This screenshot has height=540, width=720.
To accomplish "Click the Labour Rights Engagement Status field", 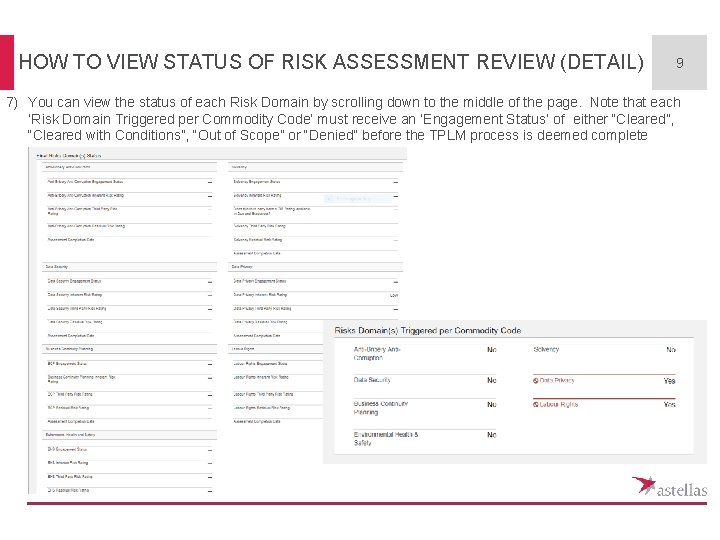I will tap(278, 364).
